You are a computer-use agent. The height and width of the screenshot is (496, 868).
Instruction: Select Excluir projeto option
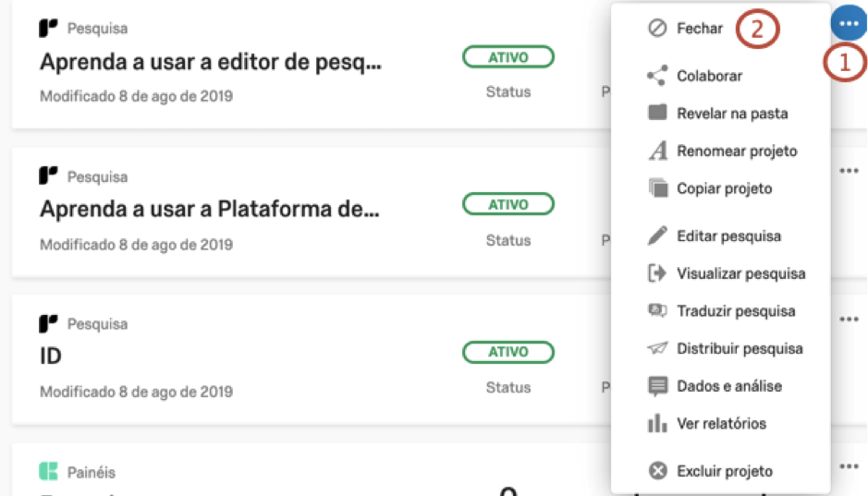coord(725,471)
